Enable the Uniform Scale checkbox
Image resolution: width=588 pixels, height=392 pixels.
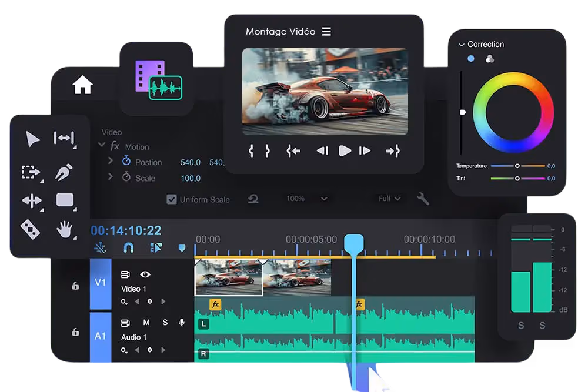[172, 199]
